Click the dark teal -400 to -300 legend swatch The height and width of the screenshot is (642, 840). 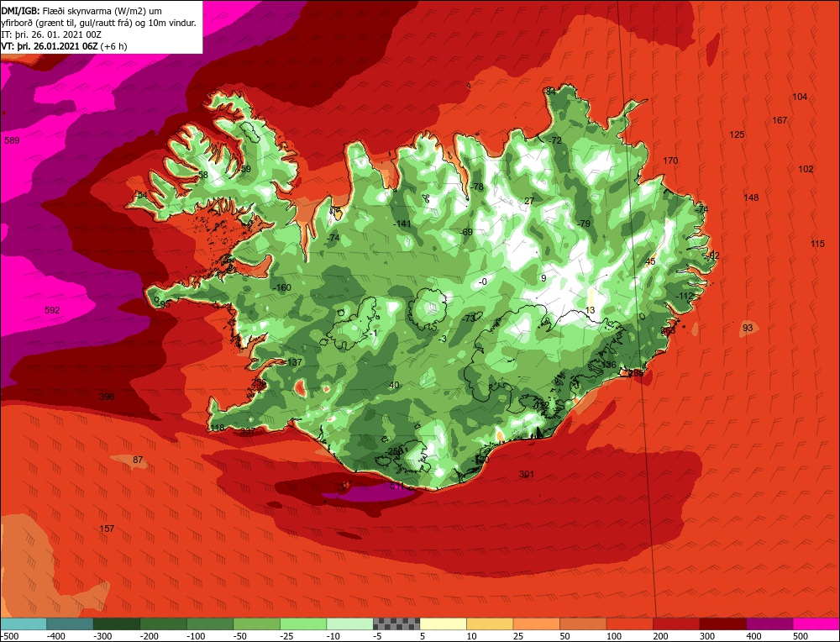point(71,624)
